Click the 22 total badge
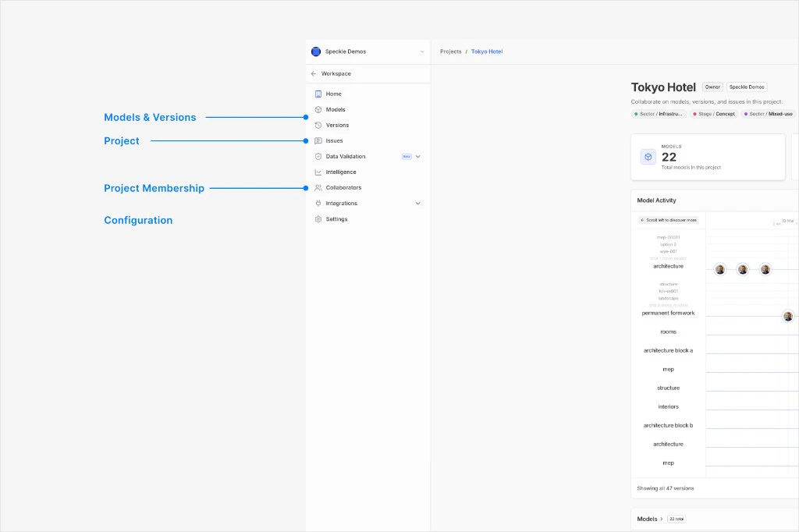 [x=676, y=520]
